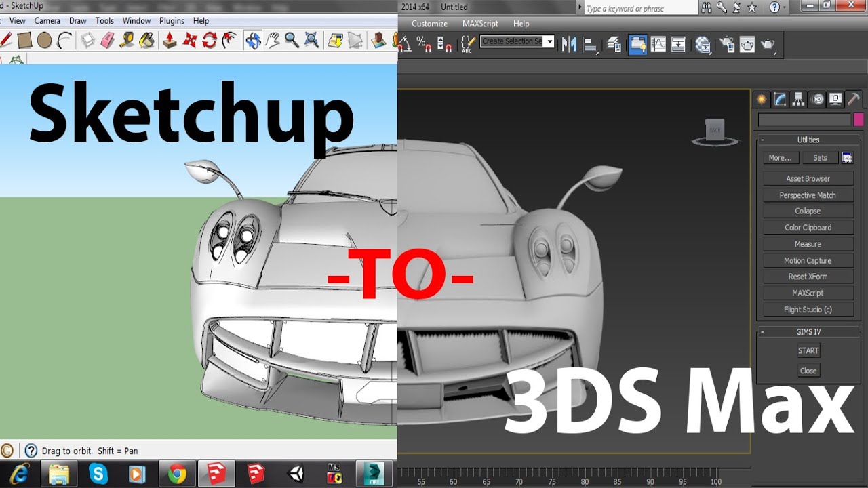Viewport: 868px width, 488px height.
Task: Toggle Percent Snap in 3ds Max
Action: tap(424, 45)
